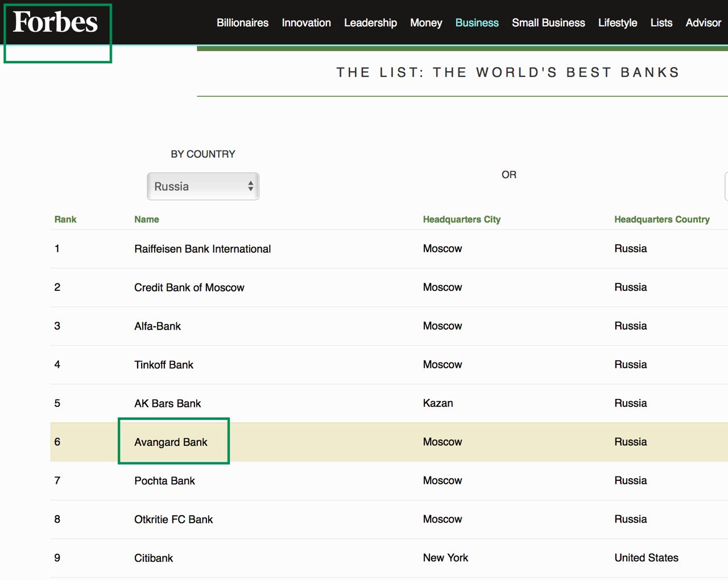
Task: Click Pochta Bank entry
Action: (164, 481)
